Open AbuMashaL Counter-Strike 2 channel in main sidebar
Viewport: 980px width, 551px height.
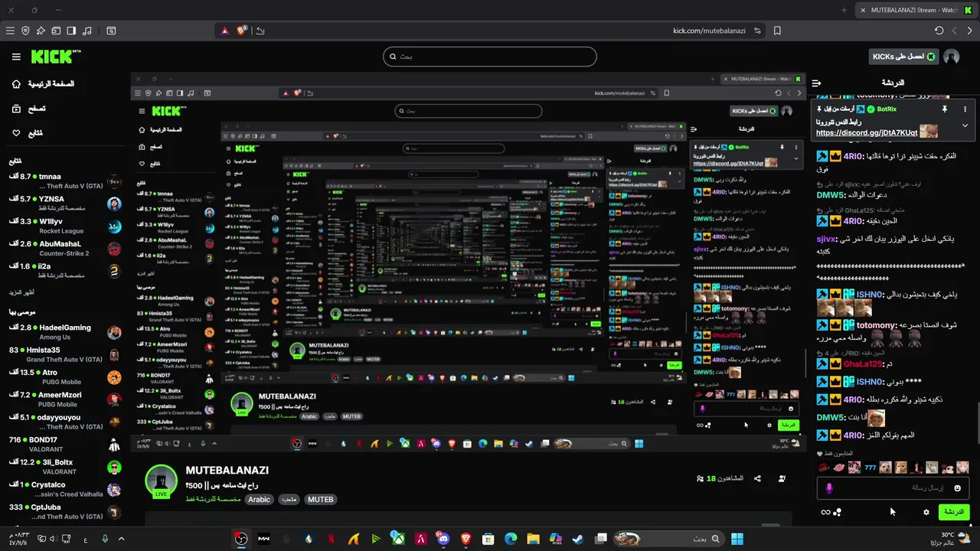point(65,249)
